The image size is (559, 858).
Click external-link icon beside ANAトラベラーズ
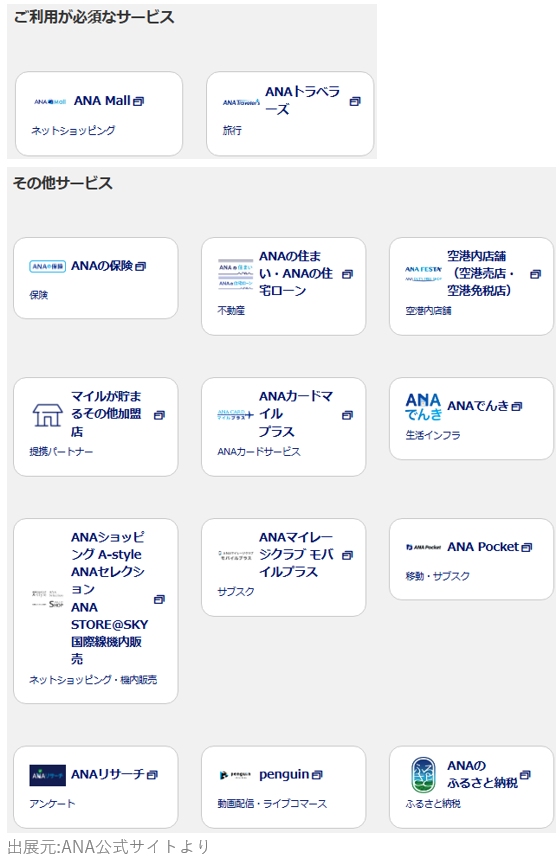(355, 101)
